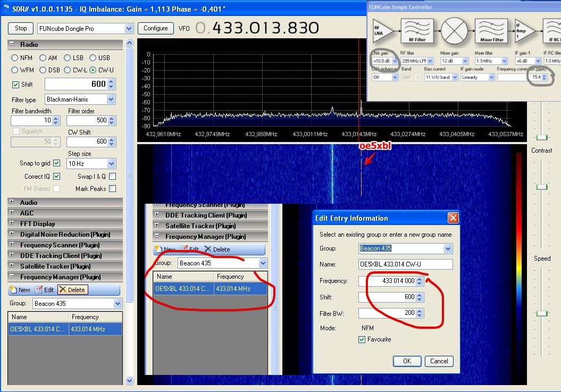The width and height of the screenshot is (561, 392).
Task: Click the mixer circle-cross block icon
Action: coord(454,30)
